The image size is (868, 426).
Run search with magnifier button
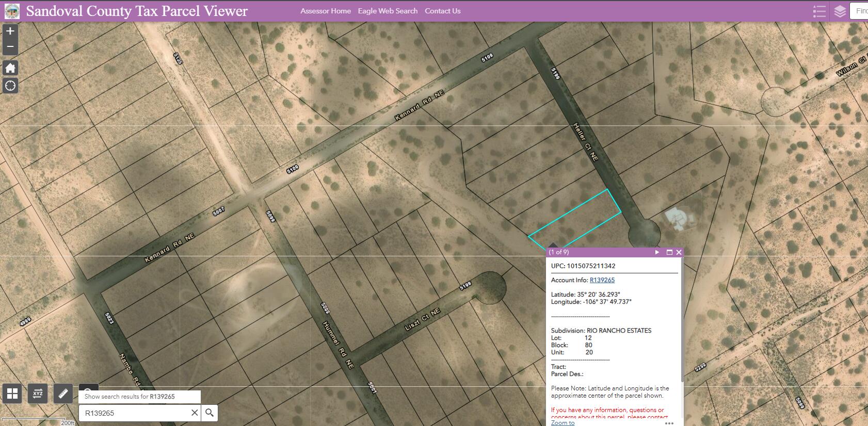coord(210,413)
